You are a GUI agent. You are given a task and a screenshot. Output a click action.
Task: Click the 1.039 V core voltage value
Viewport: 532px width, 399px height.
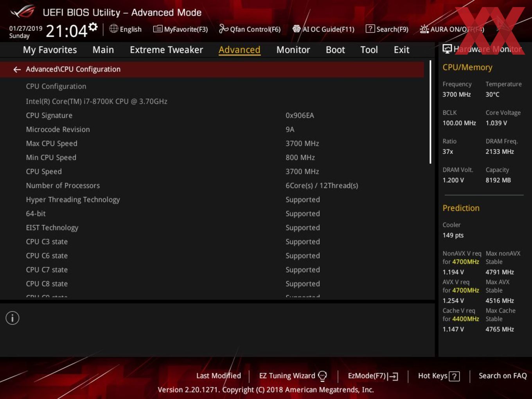click(496, 123)
